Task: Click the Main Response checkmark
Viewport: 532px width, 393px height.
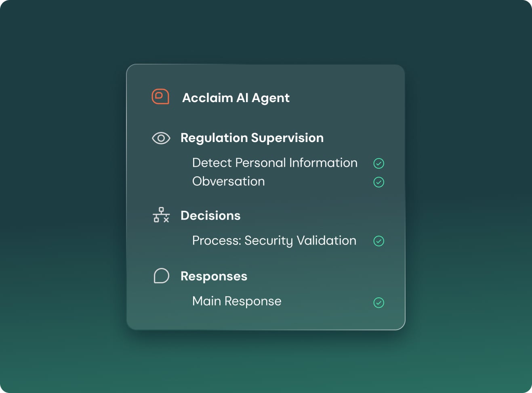Action: click(378, 303)
